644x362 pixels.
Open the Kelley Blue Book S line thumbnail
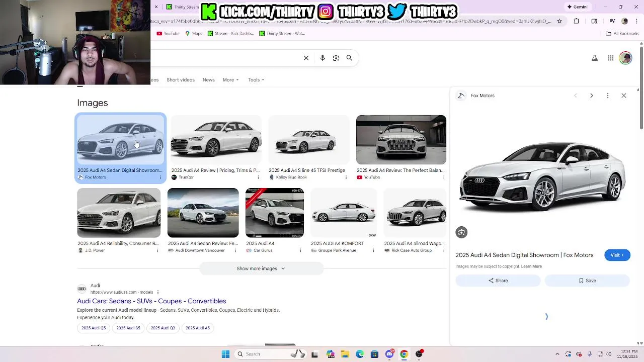click(x=308, y=140)
